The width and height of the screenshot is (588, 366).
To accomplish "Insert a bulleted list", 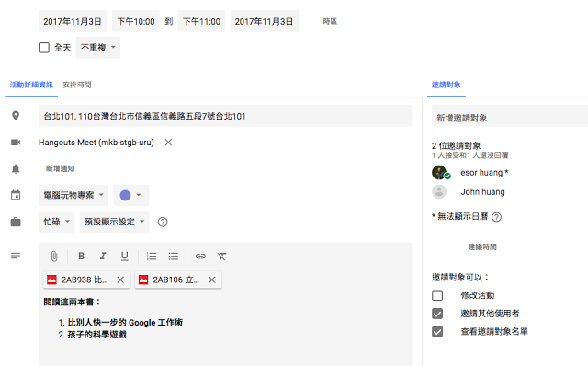I will pyautogui.click(x=174, y=257).
